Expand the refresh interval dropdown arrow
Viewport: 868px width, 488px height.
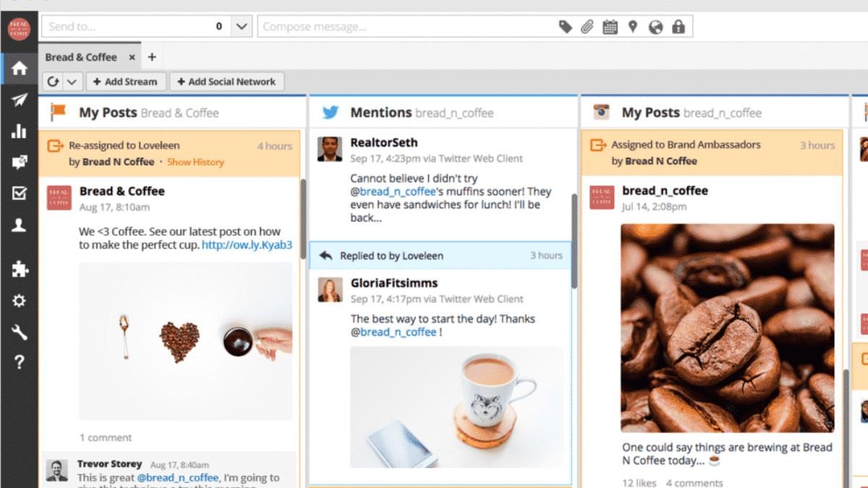pos(72,82)
